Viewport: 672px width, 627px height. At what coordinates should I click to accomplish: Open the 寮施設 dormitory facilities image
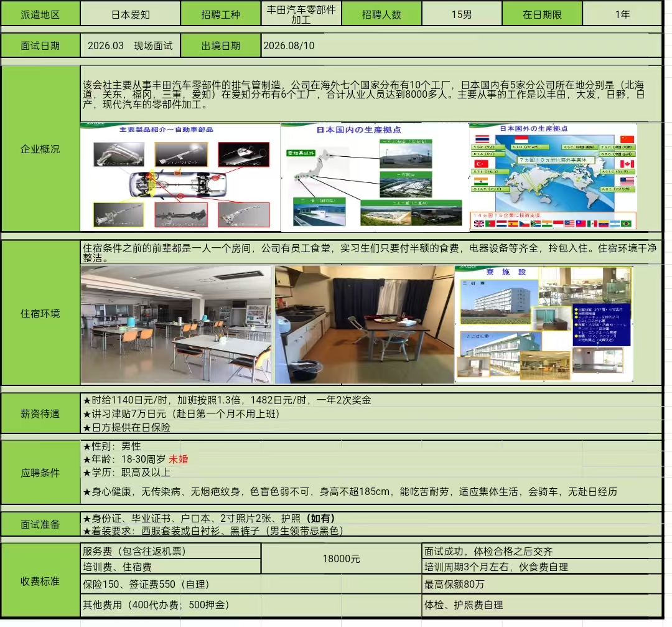click(x=544, y=324)
